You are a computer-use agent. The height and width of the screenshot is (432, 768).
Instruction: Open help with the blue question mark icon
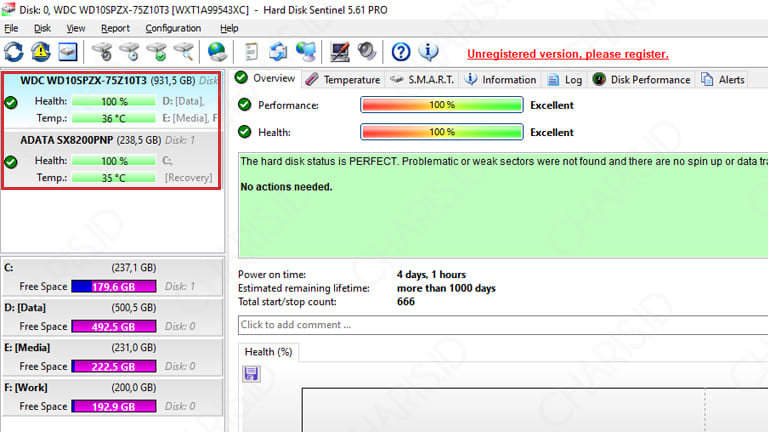pos(401,51)
